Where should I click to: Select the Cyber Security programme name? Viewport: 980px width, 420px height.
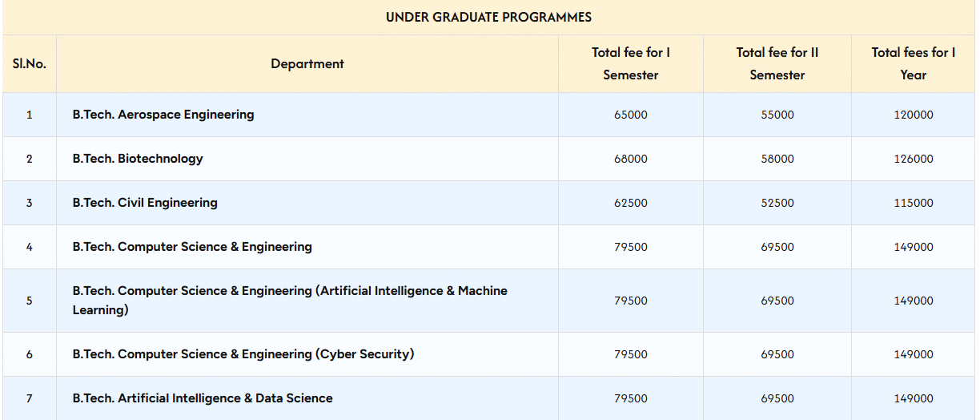tap(243, 354)
